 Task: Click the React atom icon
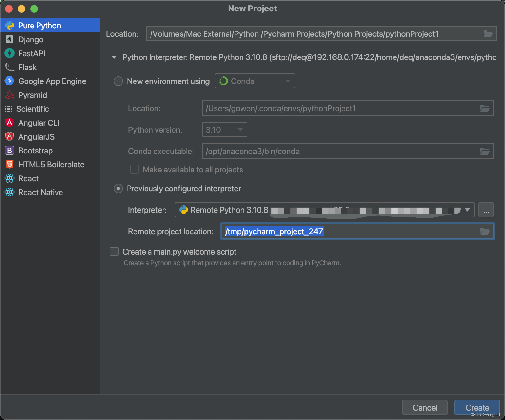pyautogui.click(x=9, y=178)
